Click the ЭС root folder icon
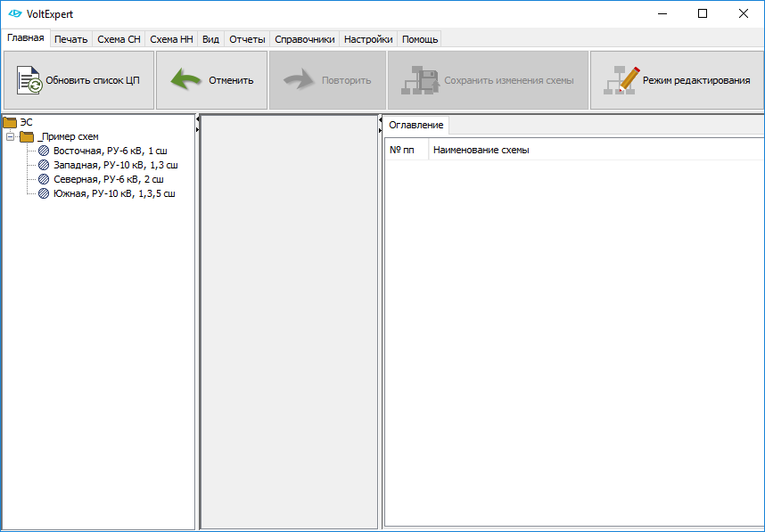Screen dimensions: 765x532 (10, 122)
